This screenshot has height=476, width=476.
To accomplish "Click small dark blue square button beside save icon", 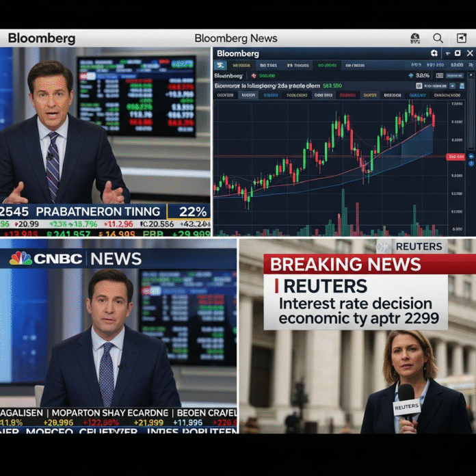I will pyautogui.click(x=452, y=86).
